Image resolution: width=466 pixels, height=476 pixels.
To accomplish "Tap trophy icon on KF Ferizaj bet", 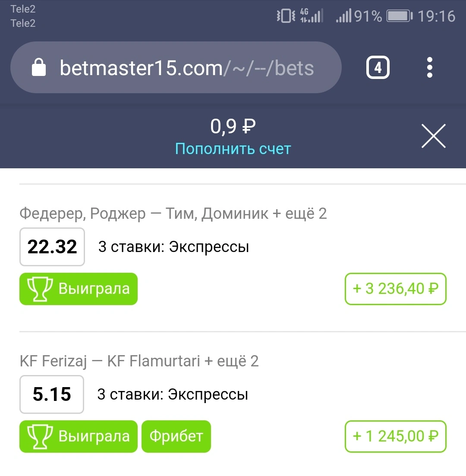I will [40, 436].
